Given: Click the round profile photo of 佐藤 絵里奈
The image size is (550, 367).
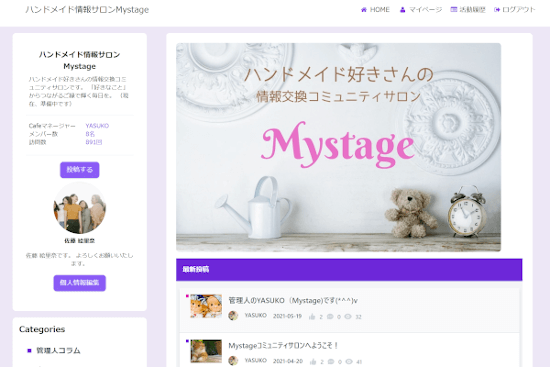Looking at the screenshot, I should click(x=80, y=208).
